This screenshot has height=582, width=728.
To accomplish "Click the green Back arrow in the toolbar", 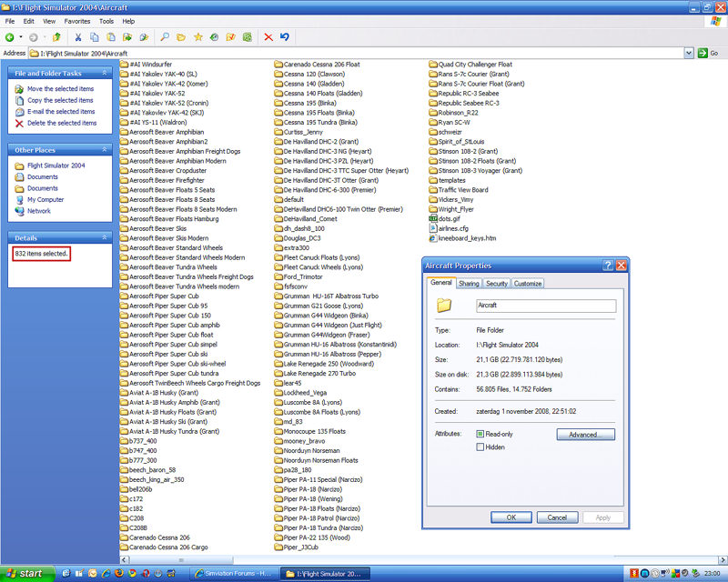I will coord(9,37).
